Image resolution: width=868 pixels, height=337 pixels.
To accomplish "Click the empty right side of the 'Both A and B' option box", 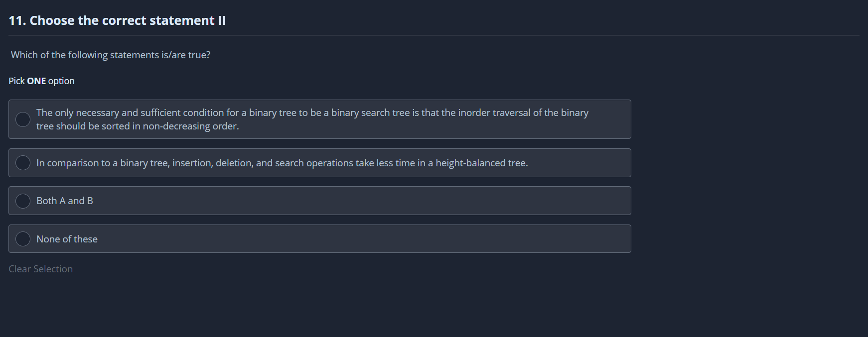I will pyautogui.click(x=448, y=201).
